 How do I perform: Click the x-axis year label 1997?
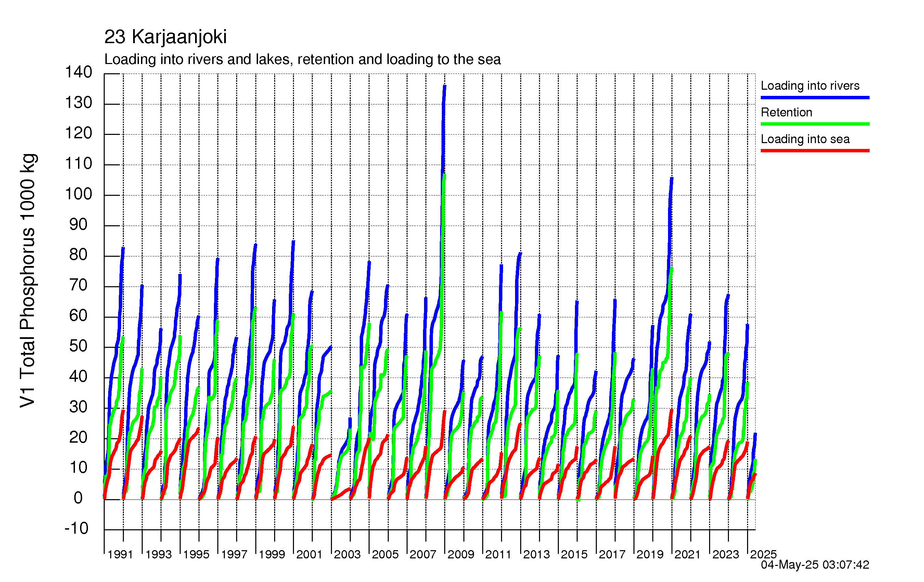pyautogui.click(x=234, y=554)
